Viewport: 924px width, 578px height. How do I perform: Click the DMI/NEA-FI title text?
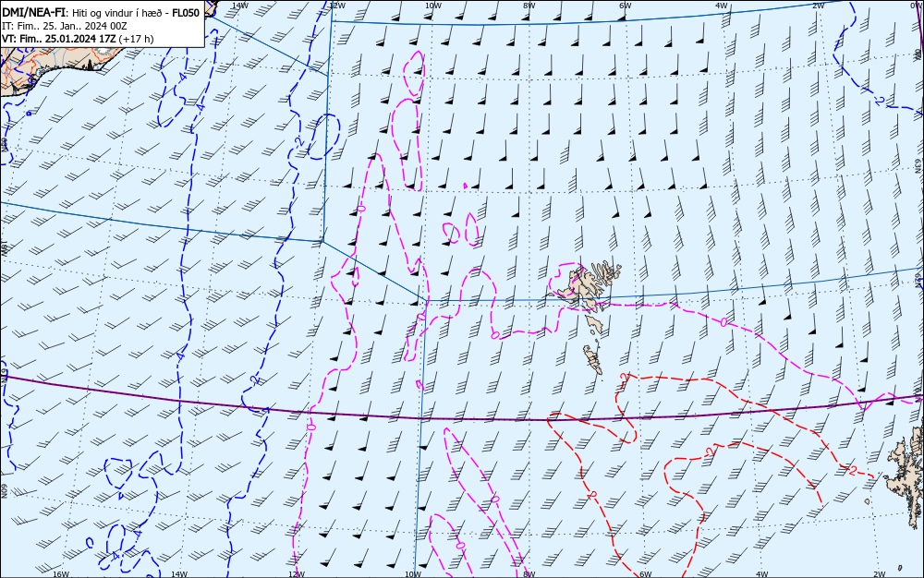point(32,13)
